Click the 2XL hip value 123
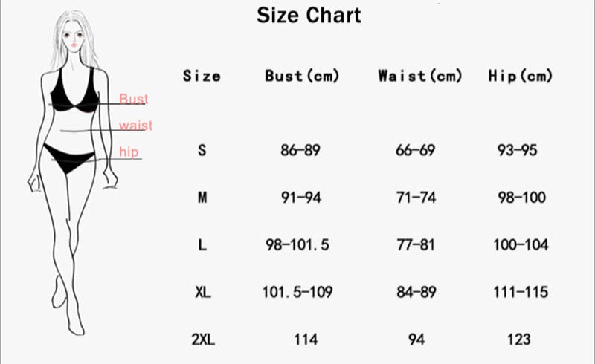 (519, 339)
